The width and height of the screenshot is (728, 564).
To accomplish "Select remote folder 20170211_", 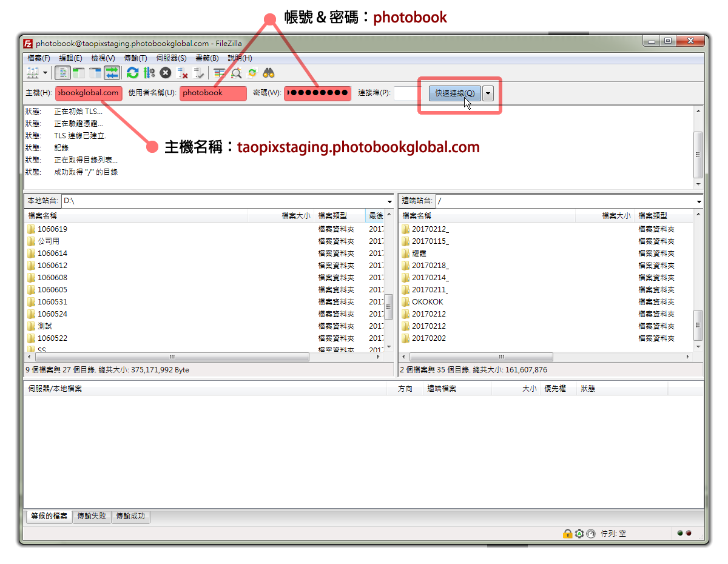I will [x=430, y=290].
